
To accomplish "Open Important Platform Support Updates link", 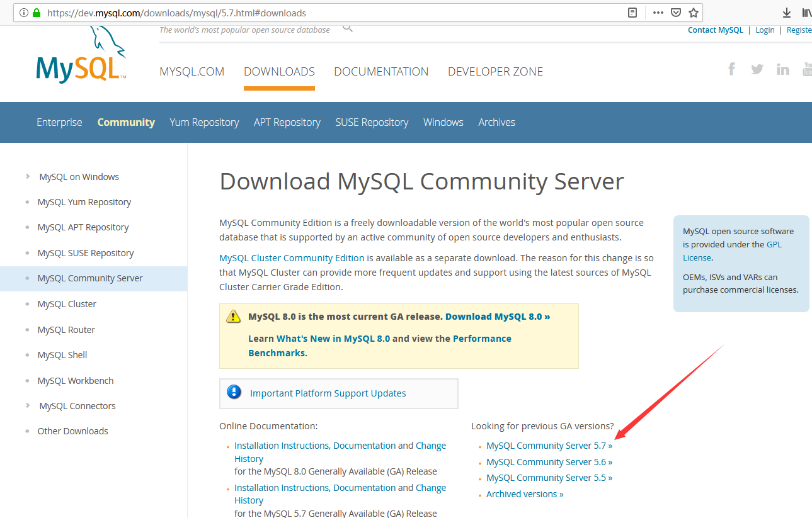I will (x=328, y=393).
